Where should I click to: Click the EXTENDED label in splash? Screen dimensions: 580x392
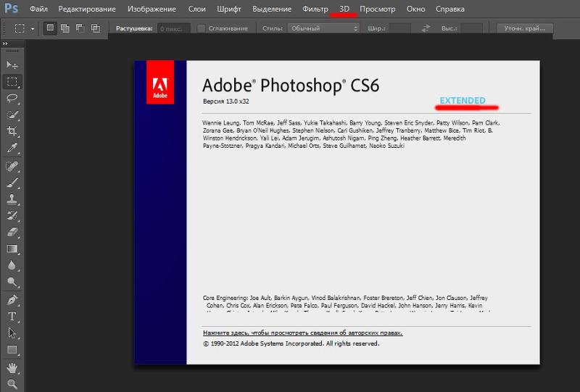[x=463, y=101]
